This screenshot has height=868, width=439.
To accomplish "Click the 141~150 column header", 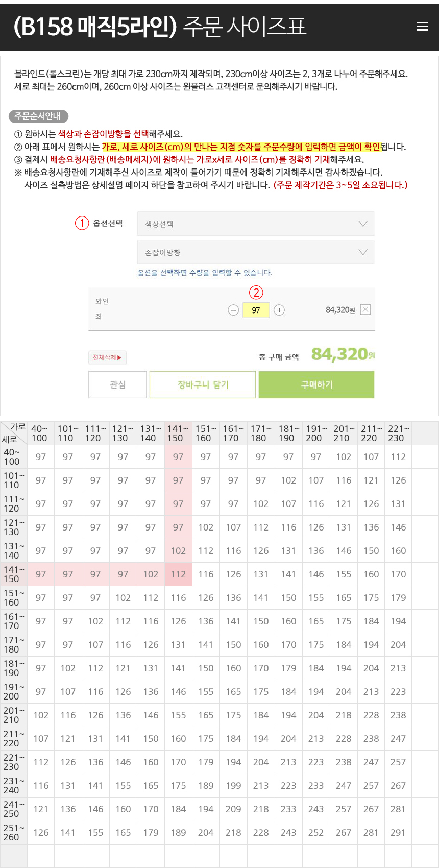I will [x=178, y=433].
